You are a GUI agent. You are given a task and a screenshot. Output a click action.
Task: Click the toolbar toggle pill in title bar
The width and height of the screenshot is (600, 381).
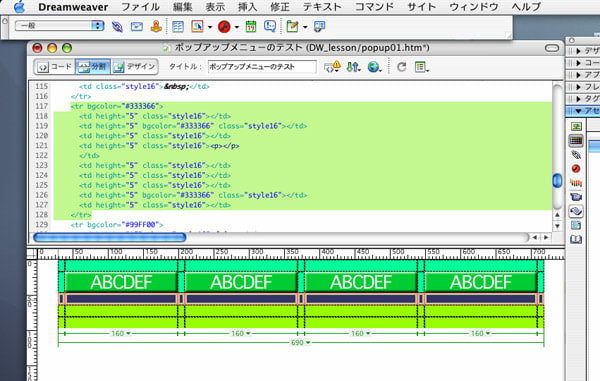(552, 48)
